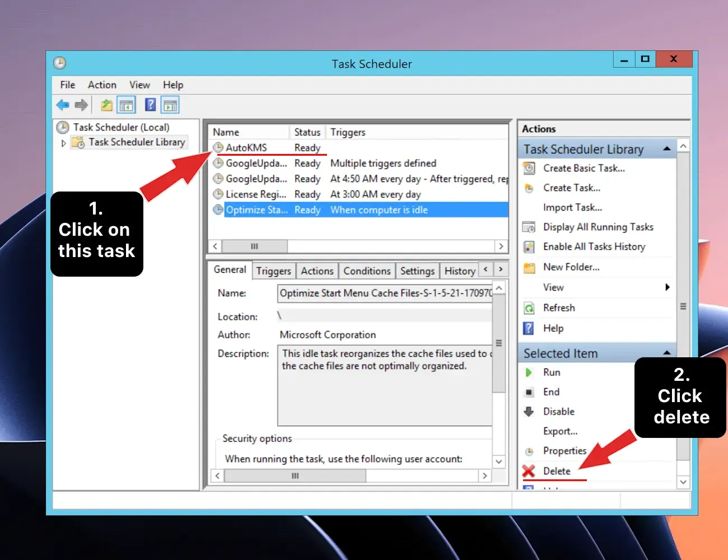Toggle the console tree visibility toolbar icon

tap(127, 104)
